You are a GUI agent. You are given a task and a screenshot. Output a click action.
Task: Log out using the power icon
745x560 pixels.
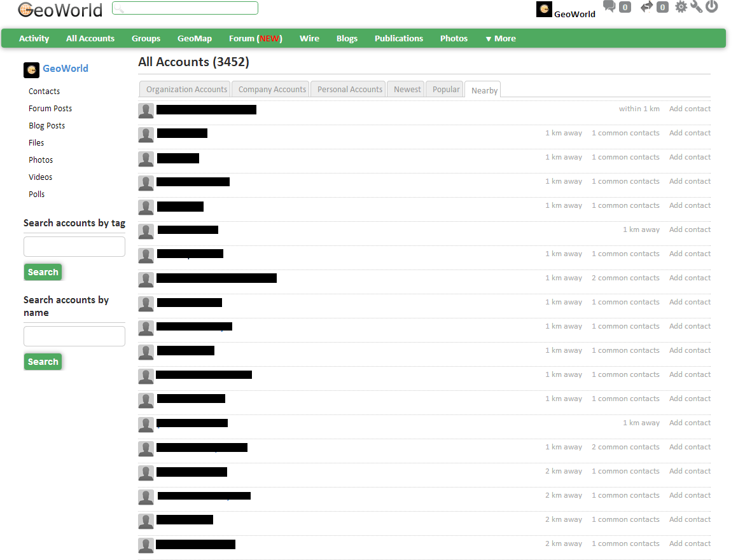pyautogui.click(x=712, y=7)
